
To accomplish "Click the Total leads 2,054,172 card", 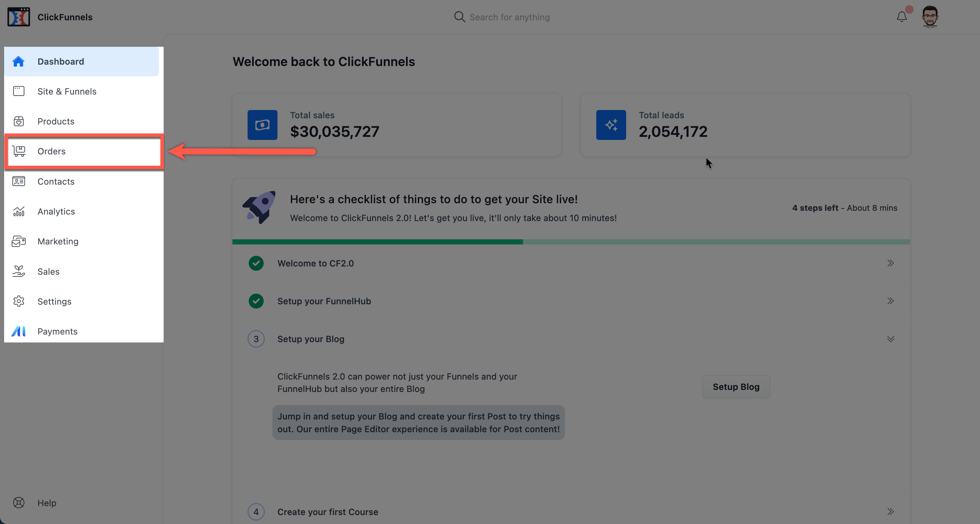I will tap(745, 125).
